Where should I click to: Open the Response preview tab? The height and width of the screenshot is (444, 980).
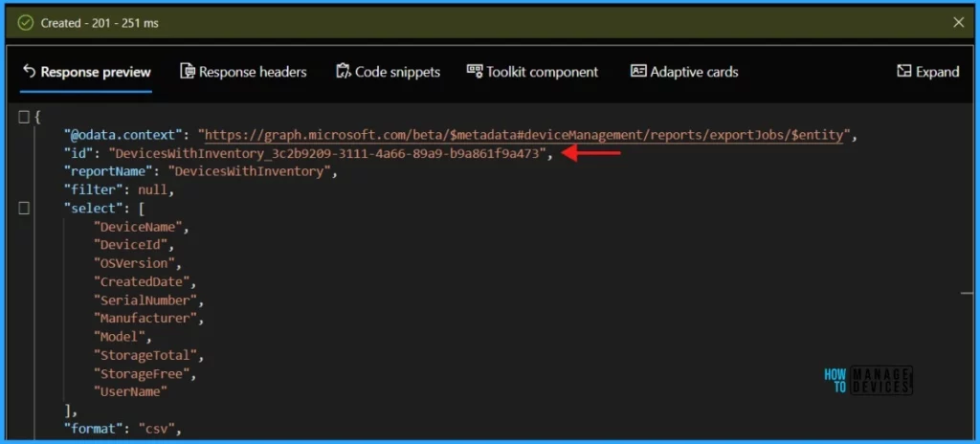[x=86, y=72]
